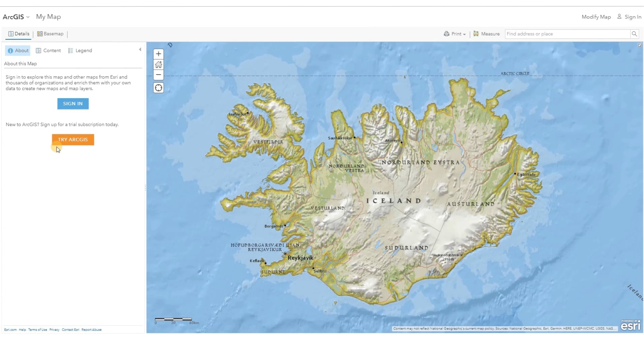
Task: Click the My Map title
Action: pos(49,17)
